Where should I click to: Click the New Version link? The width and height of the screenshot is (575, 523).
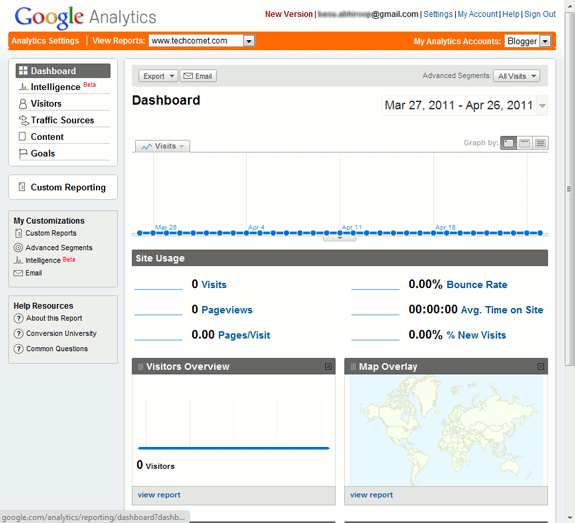point(289,14)
